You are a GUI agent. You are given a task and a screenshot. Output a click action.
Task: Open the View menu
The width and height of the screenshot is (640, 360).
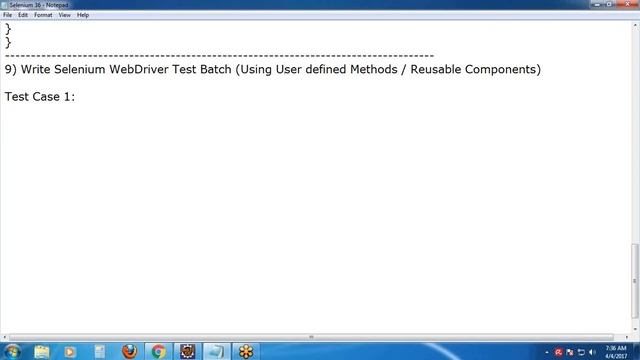[x=64, y=15]
